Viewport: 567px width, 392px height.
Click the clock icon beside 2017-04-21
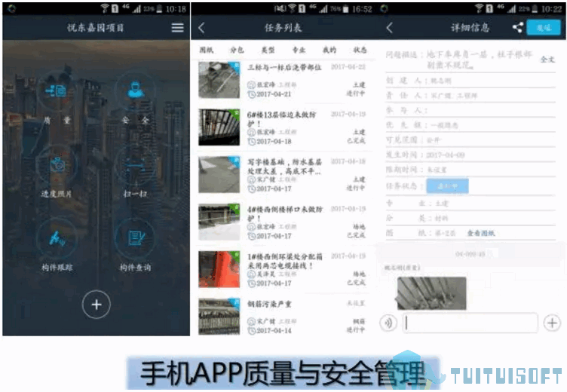click(x=251, y=94)
